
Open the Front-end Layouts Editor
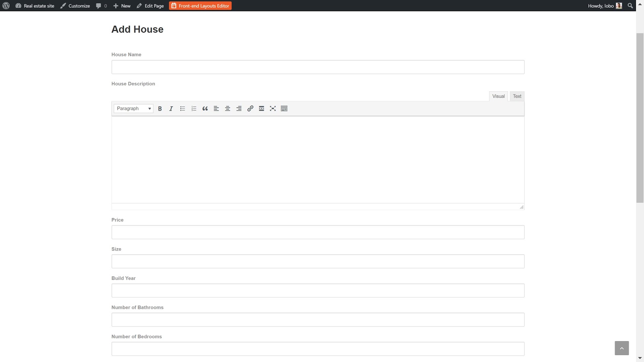tap(200, 6)
